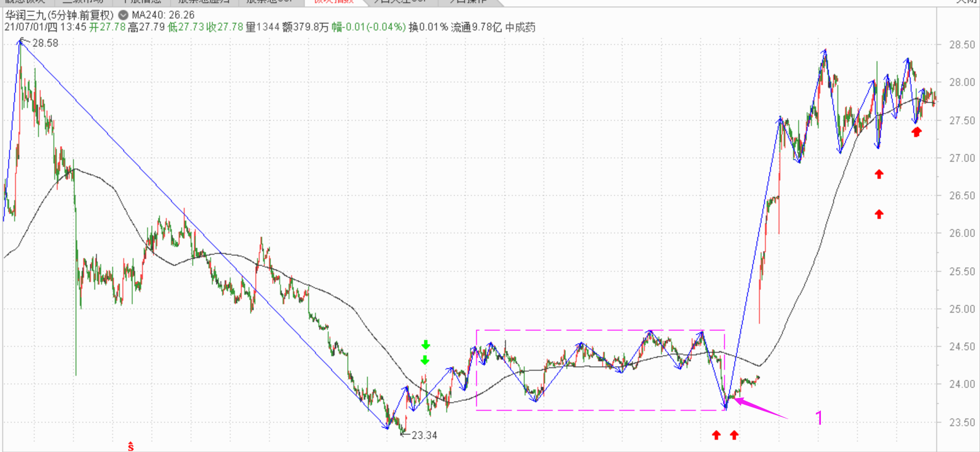Screen dimensions: 980x452
Task: Click the upper green down-arrow signal
Action: pyautogui.click(x=426, y=345)
